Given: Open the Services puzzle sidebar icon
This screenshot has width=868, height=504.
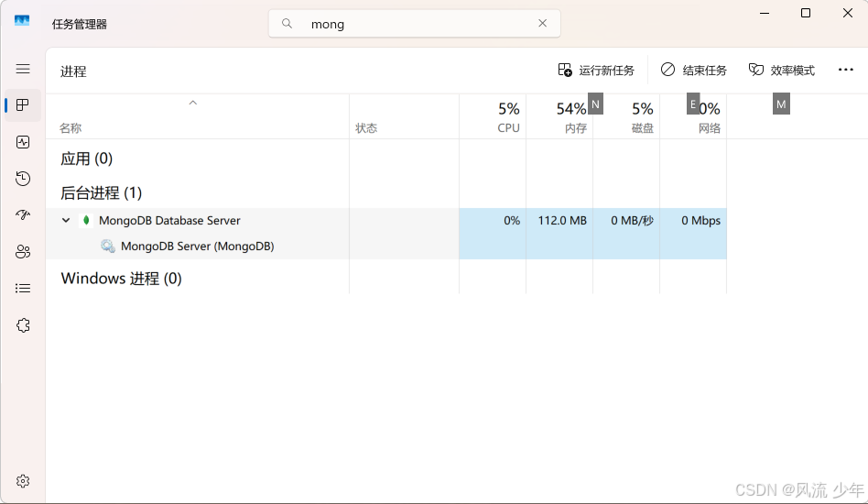Looking at the screenshot, I should (x=23, y=325).
